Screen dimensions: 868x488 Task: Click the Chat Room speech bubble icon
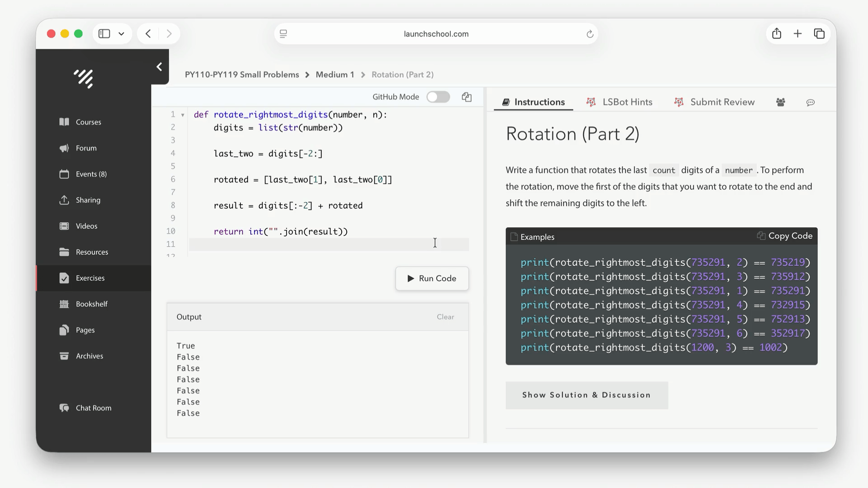click(64, 408)
